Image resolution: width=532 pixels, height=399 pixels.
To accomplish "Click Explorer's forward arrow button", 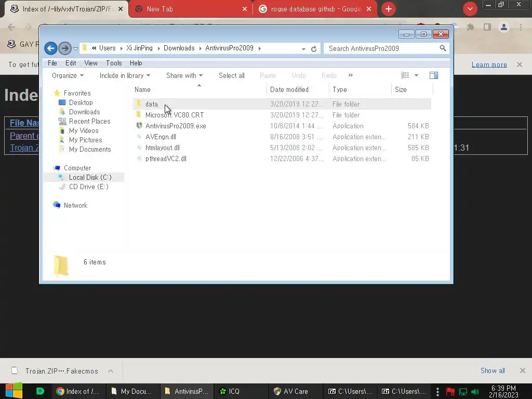I will point(64,48).
